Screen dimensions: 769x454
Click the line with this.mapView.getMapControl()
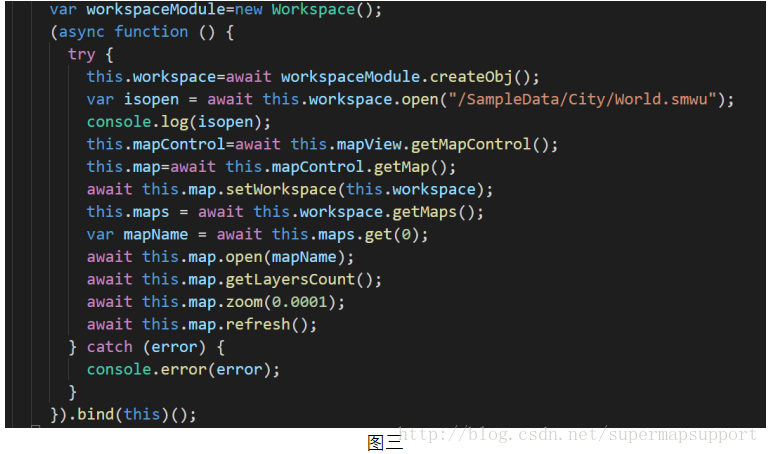[x=322, y=145]
